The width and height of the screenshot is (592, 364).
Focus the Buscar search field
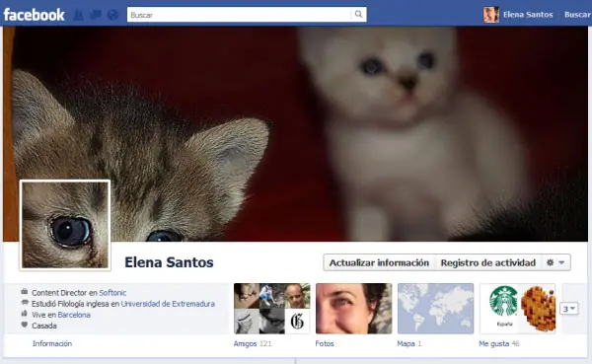click(x=239, y=15)
